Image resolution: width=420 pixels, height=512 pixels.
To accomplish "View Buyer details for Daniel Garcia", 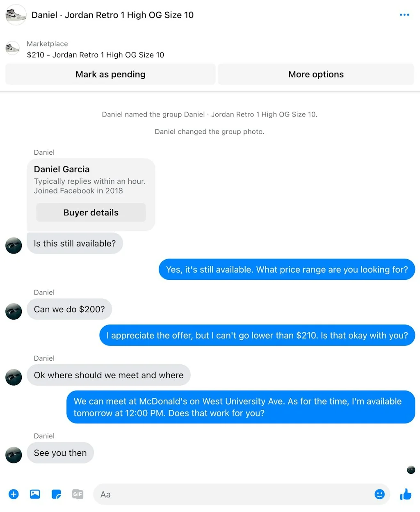I will pyautogui.click(x=91, y=212).
